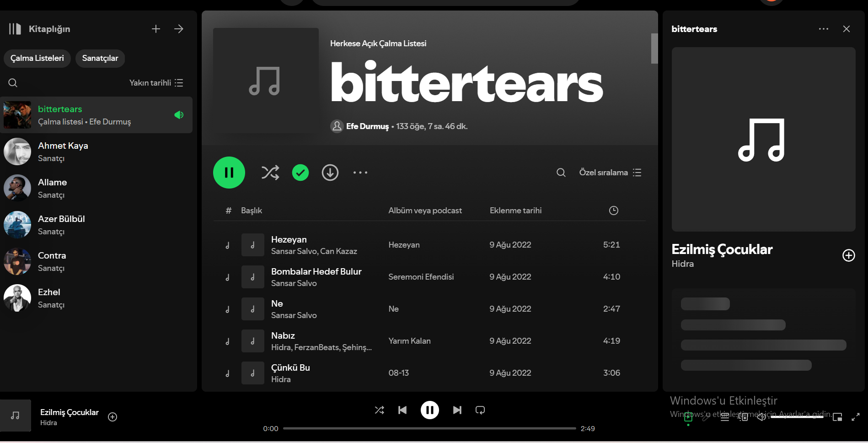The image size is (868, 443).
Task: Open Ezhel artist from library
Action: (x=96, y=298)
